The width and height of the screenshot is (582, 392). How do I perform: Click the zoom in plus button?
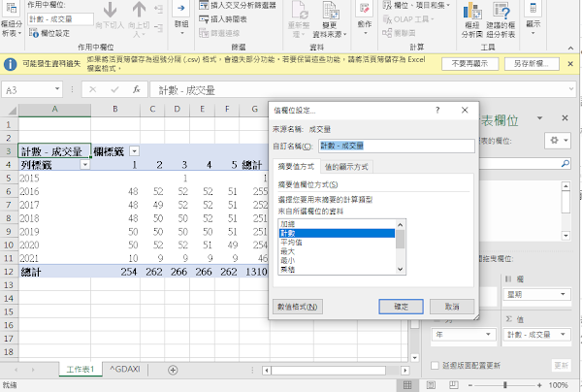pyautogui.click(x=539, y=385)
